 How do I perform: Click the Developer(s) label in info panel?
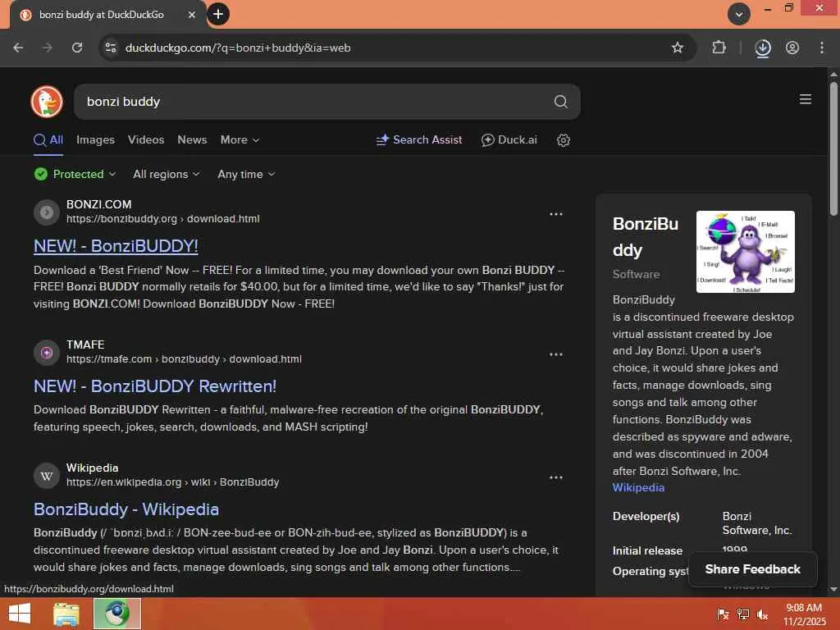coord(646,517)
